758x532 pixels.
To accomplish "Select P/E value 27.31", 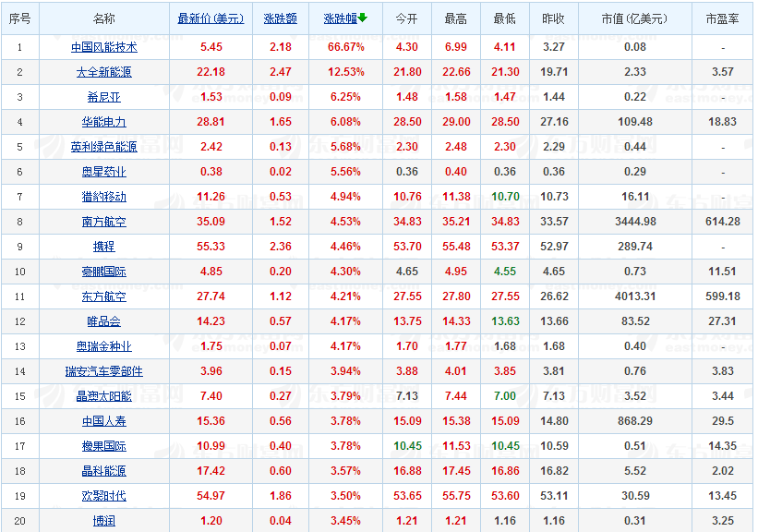I will coord(722,321).
